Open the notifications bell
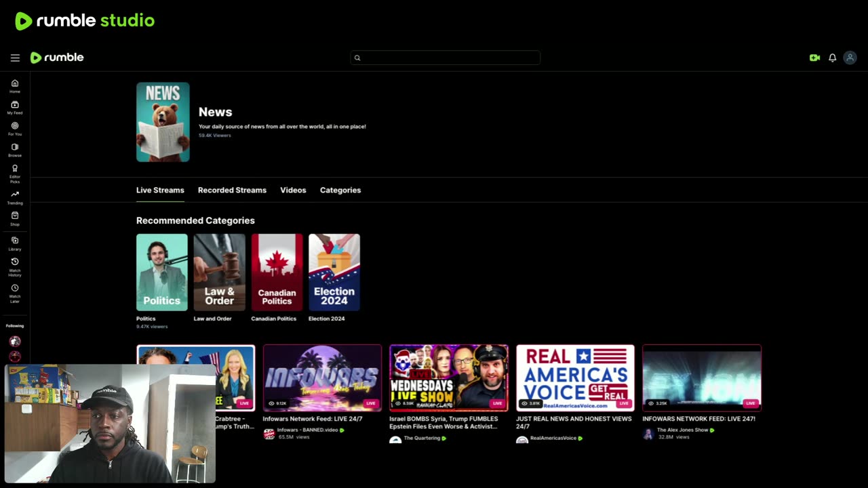The image size is (868, 488). pyautogui.click(x=832, y=58)
